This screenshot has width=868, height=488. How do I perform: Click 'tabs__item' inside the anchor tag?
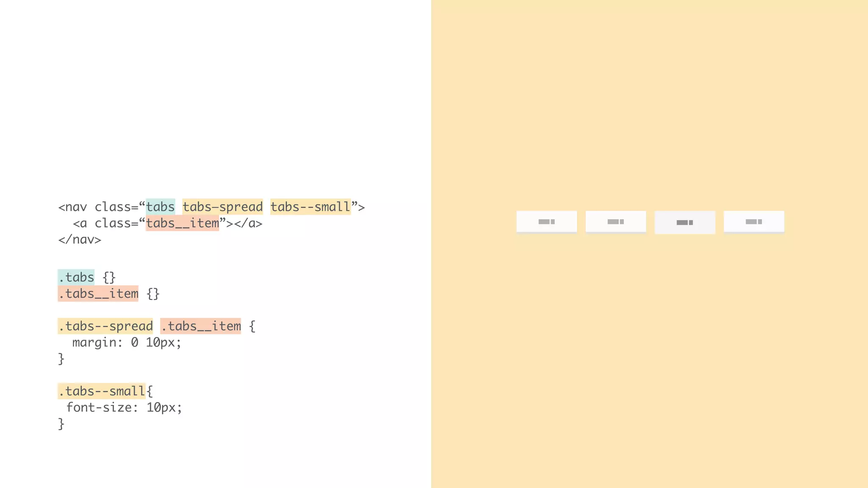pyautogui.click(x=182, y=223)
